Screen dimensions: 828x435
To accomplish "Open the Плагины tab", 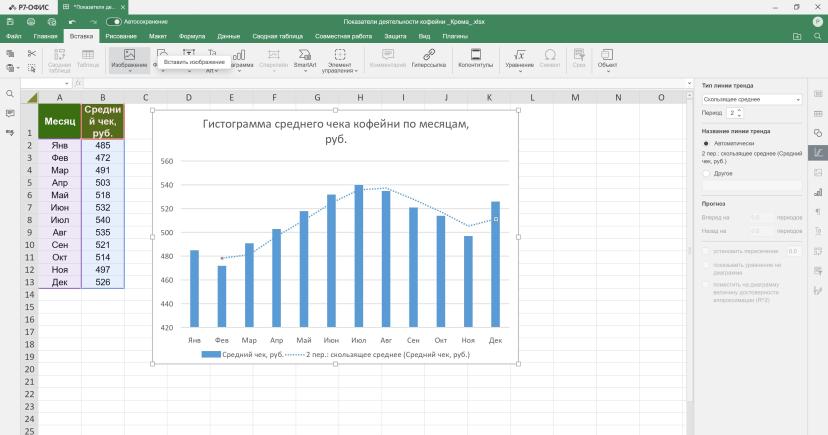I will point(455,36).
